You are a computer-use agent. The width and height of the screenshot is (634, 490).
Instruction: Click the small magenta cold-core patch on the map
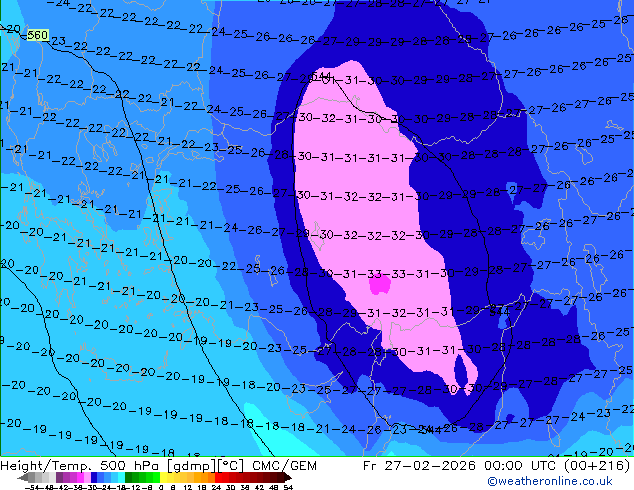(380, 284)
